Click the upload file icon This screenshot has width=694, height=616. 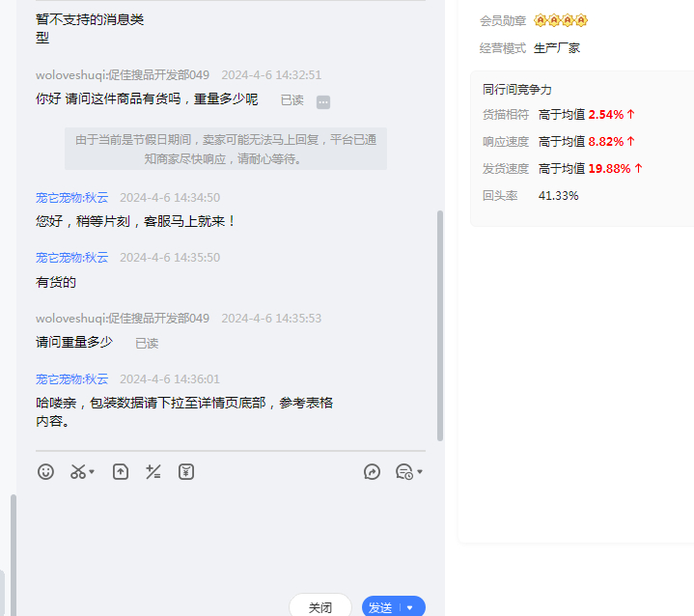[121, 472]
